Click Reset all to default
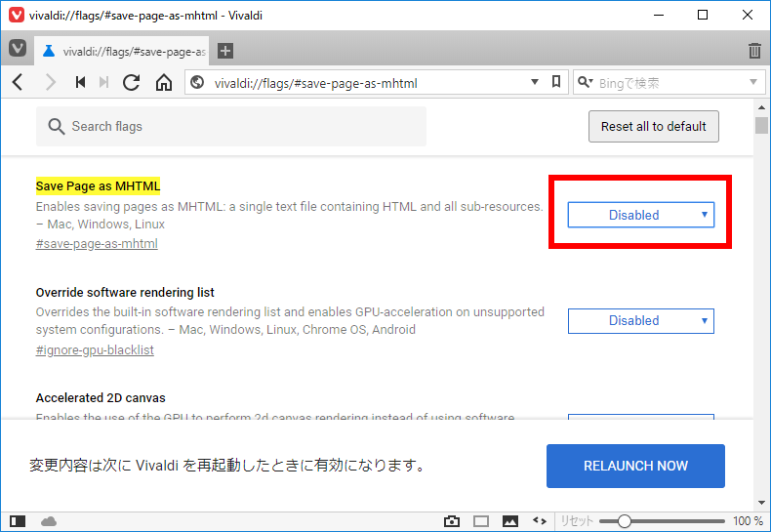The height and width of the screenshot is (532, 771). pos(654,126)
